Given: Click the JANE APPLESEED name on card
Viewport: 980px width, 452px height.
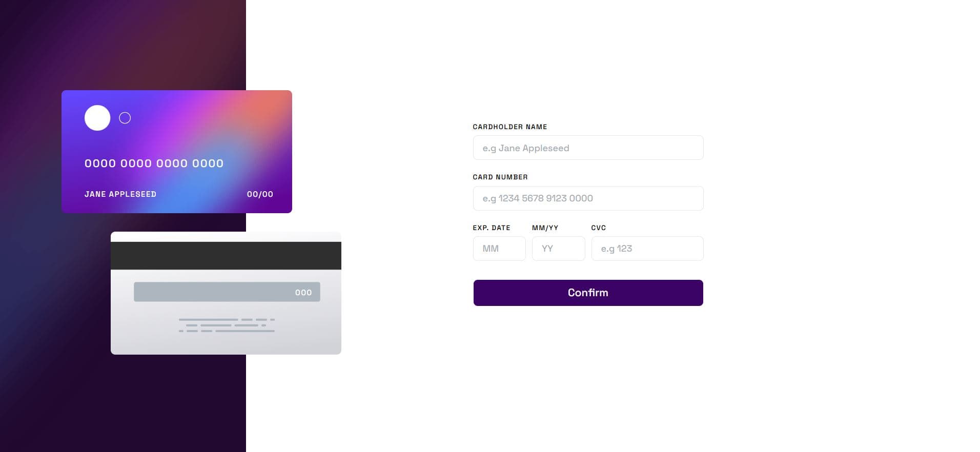Looking at the screenshot, I should 120,194.
